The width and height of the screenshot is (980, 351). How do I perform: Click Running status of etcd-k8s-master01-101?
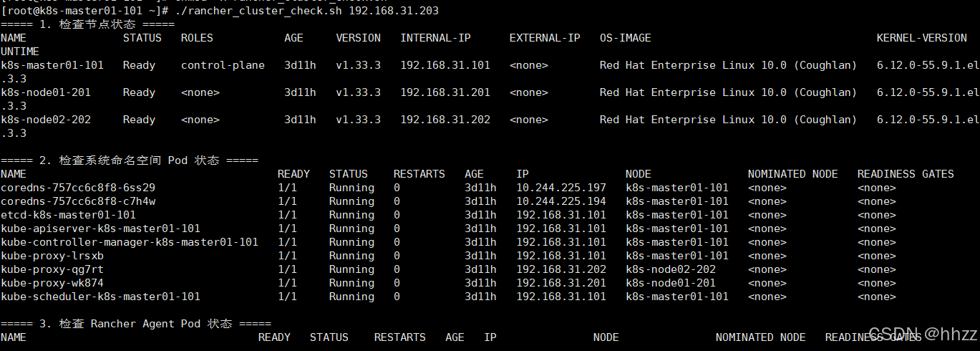(x=351, y=215)
